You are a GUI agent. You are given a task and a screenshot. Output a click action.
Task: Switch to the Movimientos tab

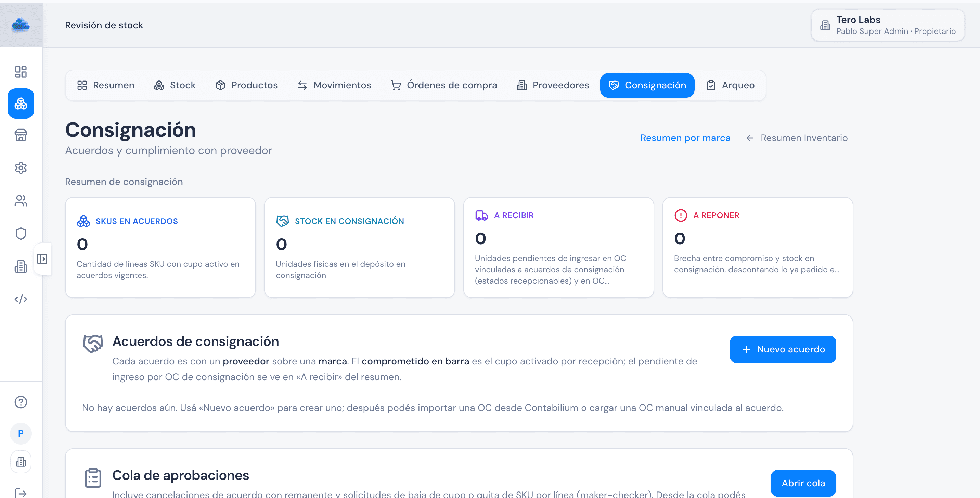point(334,85)
